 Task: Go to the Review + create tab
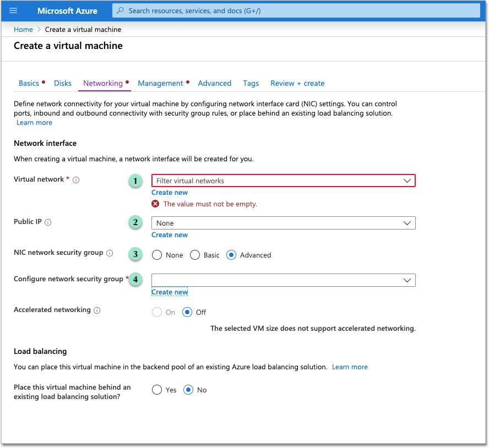pyautogui.click(x=297, y=83)
